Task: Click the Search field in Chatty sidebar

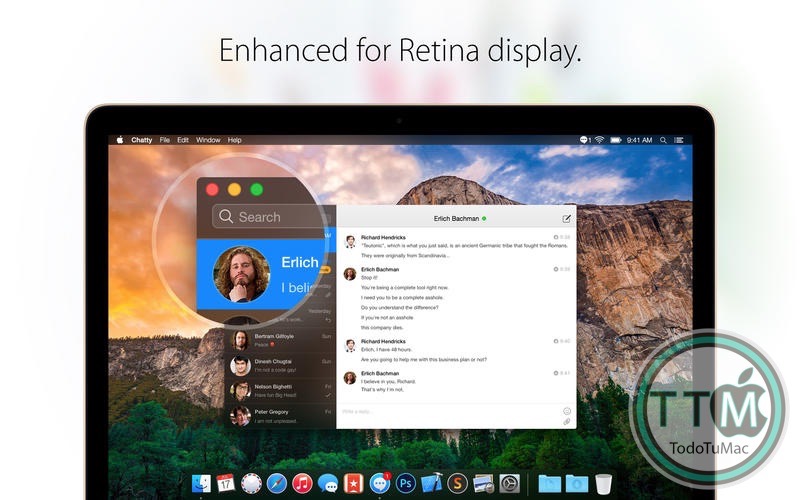Action: [x=269, y=216]
